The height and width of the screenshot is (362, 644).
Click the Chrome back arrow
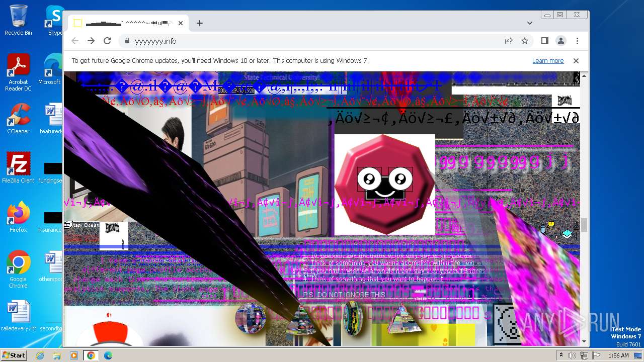[75, 41]
